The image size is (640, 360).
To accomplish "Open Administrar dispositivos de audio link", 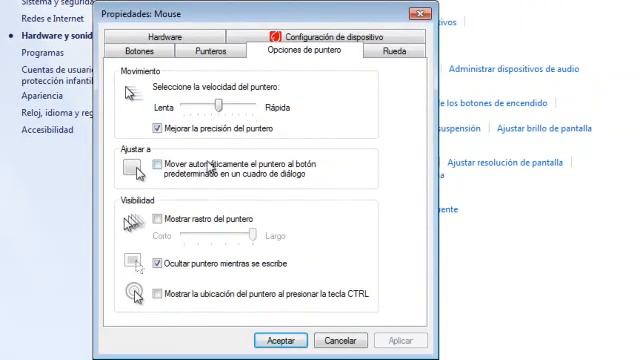I will pyautogui.click(x=514, y=69).
